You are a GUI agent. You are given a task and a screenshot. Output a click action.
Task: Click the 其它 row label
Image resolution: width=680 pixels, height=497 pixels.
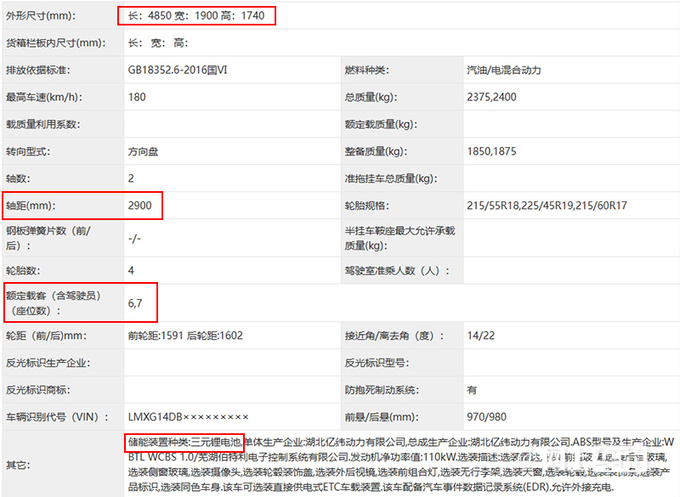point(18,465)
